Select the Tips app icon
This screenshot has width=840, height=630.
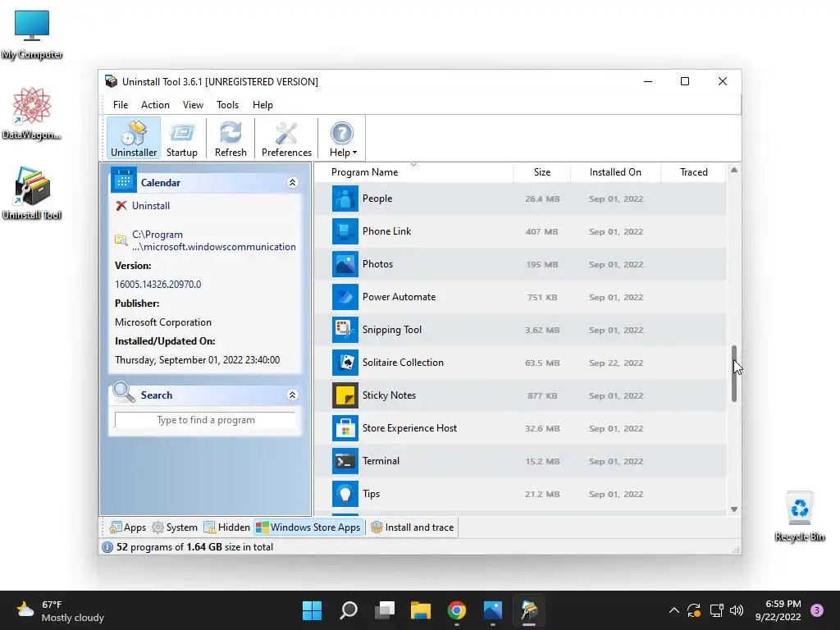pyautogui.click(x=345, y=494)
